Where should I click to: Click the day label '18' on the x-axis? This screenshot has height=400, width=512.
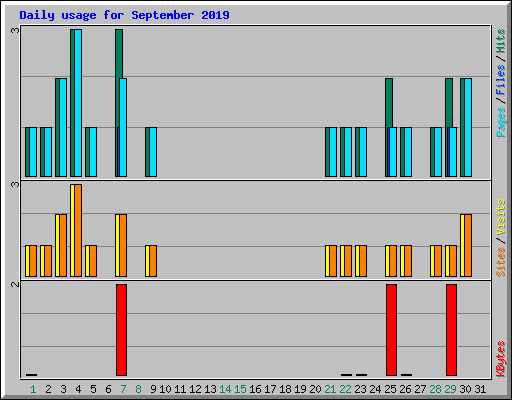click(x=285, y=389)
